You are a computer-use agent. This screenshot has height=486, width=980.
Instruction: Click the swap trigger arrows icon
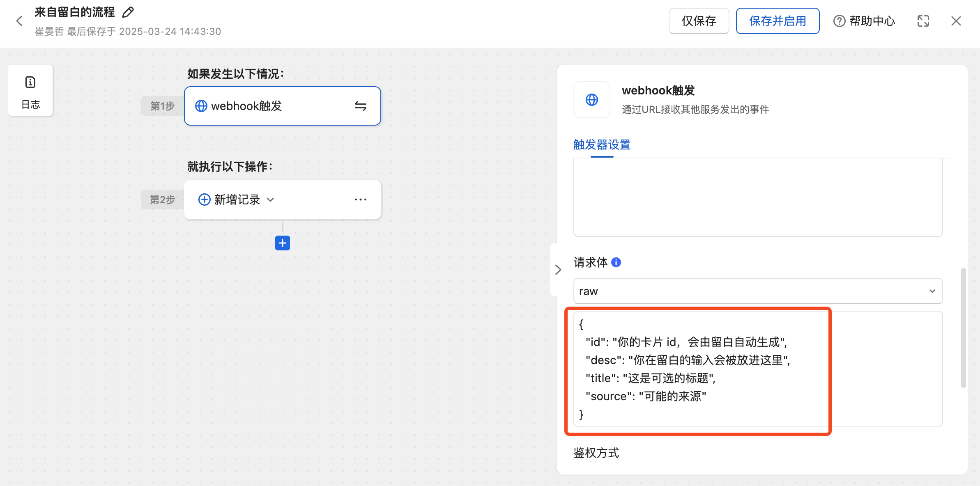point(360,106)
